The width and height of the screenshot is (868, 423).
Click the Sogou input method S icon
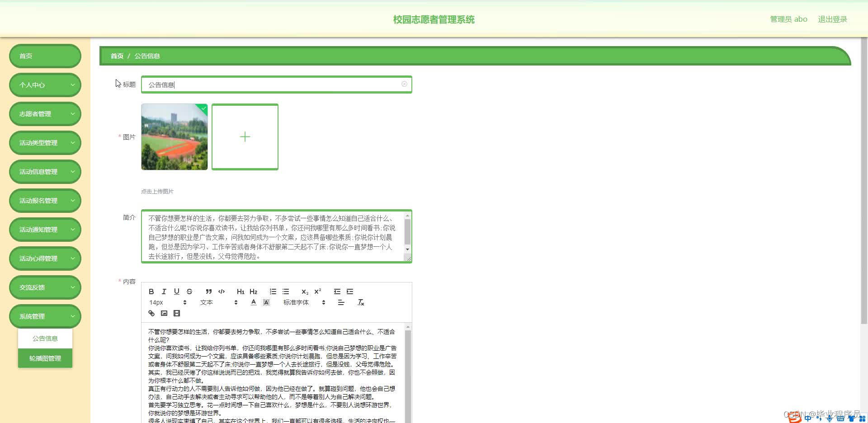point(794,418)
